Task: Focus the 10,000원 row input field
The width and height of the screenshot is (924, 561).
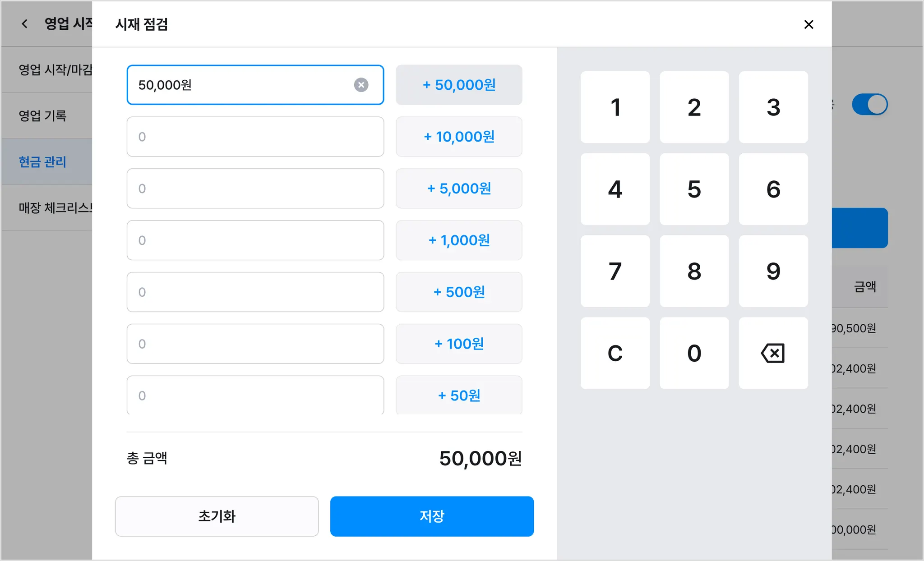Action: 255,137
